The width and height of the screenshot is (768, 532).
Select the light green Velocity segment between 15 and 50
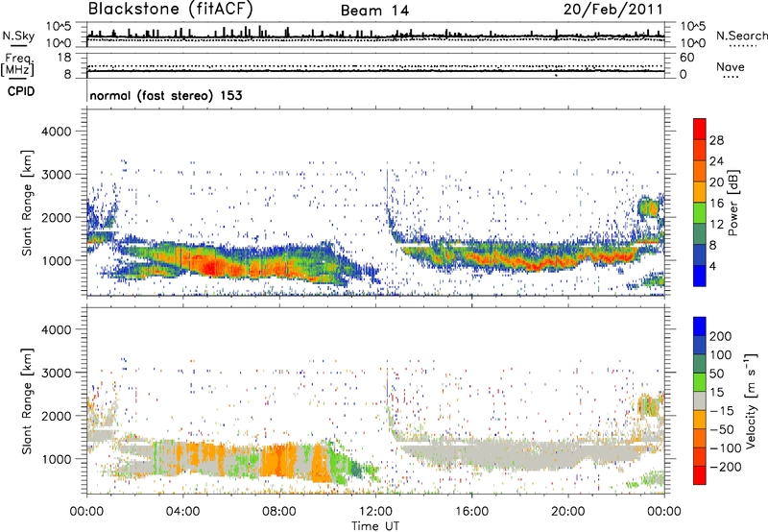click(700, 382)
